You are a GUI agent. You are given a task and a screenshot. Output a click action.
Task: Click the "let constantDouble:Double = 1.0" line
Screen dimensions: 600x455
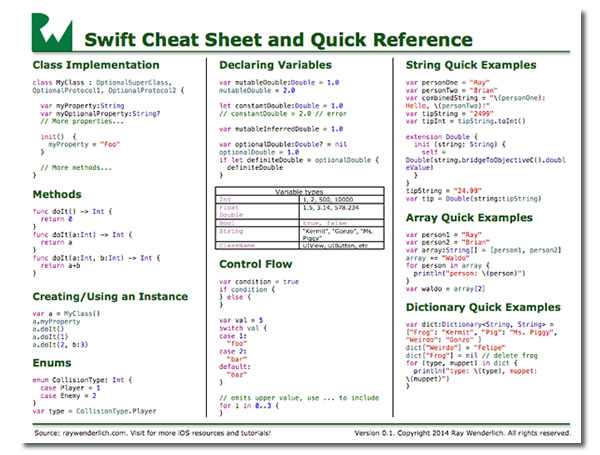click(281, 106)
